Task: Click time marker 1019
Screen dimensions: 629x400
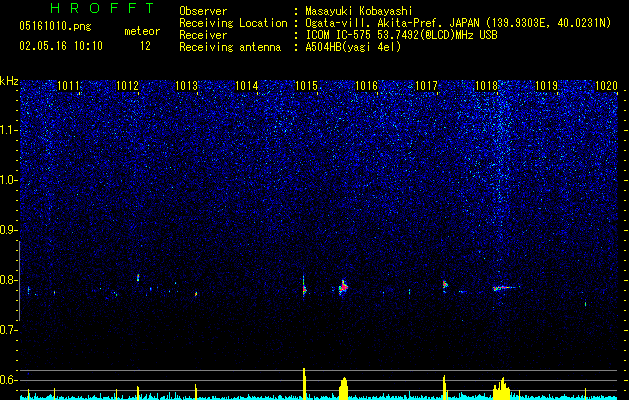Action: [x=547, y=86]
